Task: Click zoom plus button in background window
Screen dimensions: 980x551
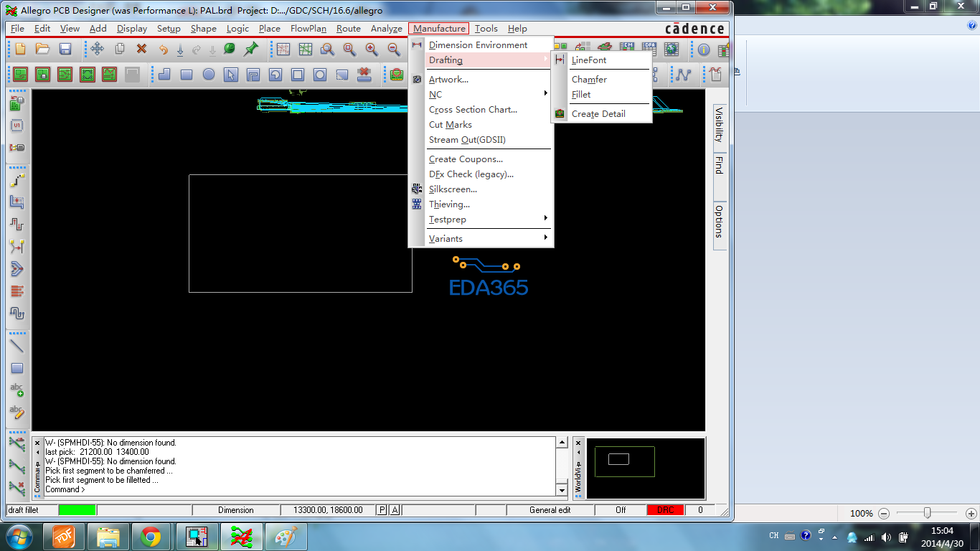Action: pyautogui.click(x=971, y=514)
